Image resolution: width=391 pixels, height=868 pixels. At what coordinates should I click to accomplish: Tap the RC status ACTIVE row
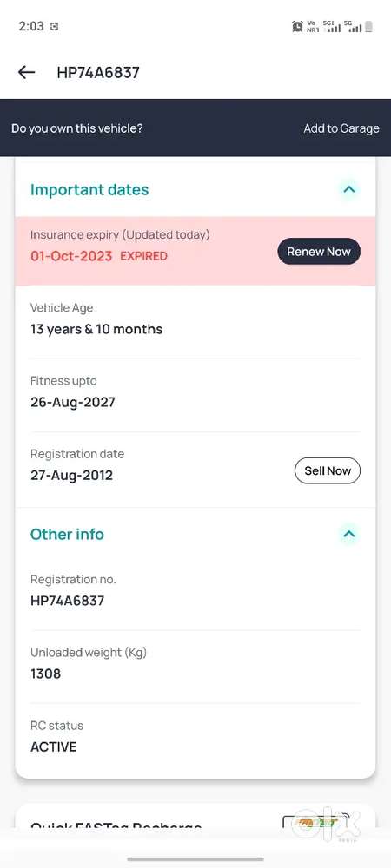(195, 737)
